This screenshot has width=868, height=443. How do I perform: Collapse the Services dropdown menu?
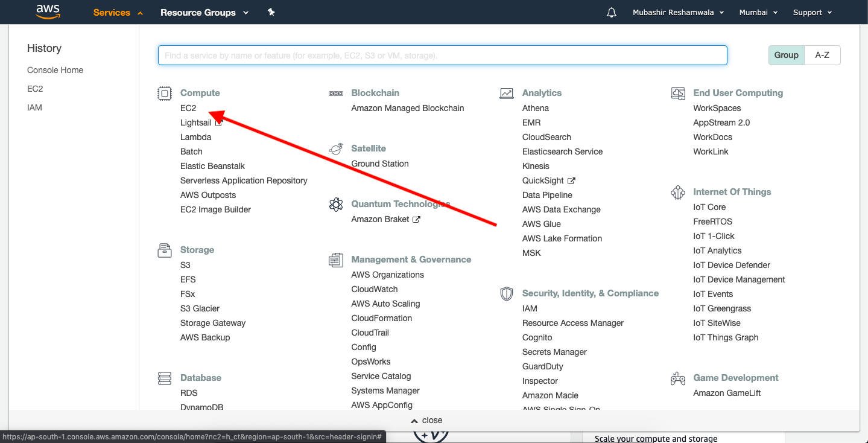click(118, 13)
